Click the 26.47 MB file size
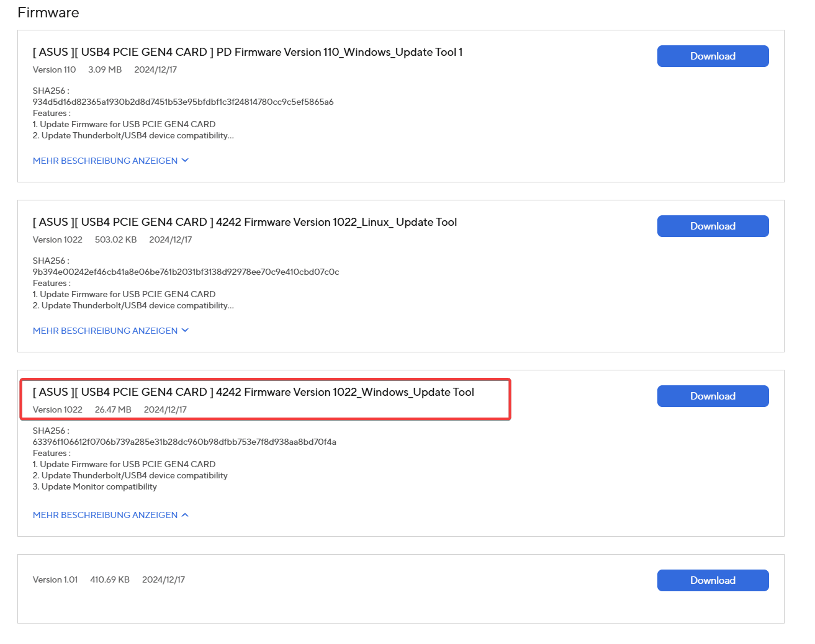815x644 pixels. pos(113,409)
